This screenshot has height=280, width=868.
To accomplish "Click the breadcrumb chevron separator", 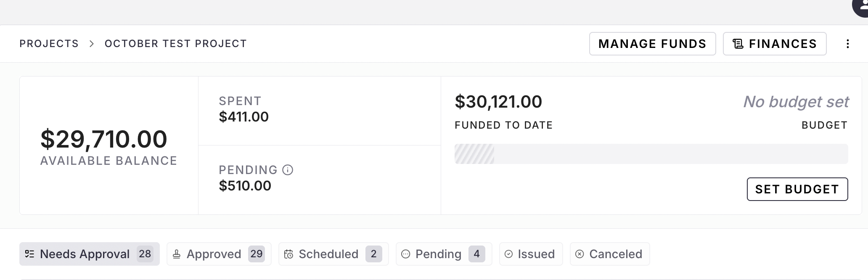I will 92,44.
